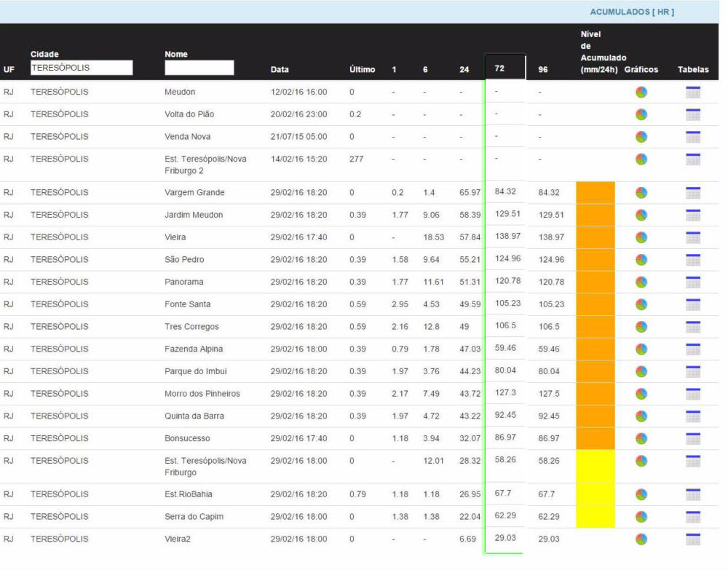Open the table icon for Volta do Pião
Screen dimensions: 728x570
coord(692,114)
